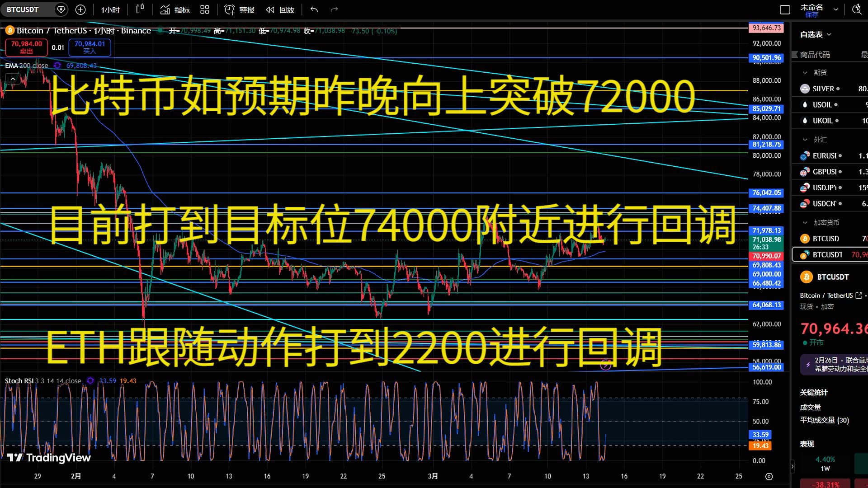
Task: Open the multi-chart layout grid icon
Action: coord(205,9)
